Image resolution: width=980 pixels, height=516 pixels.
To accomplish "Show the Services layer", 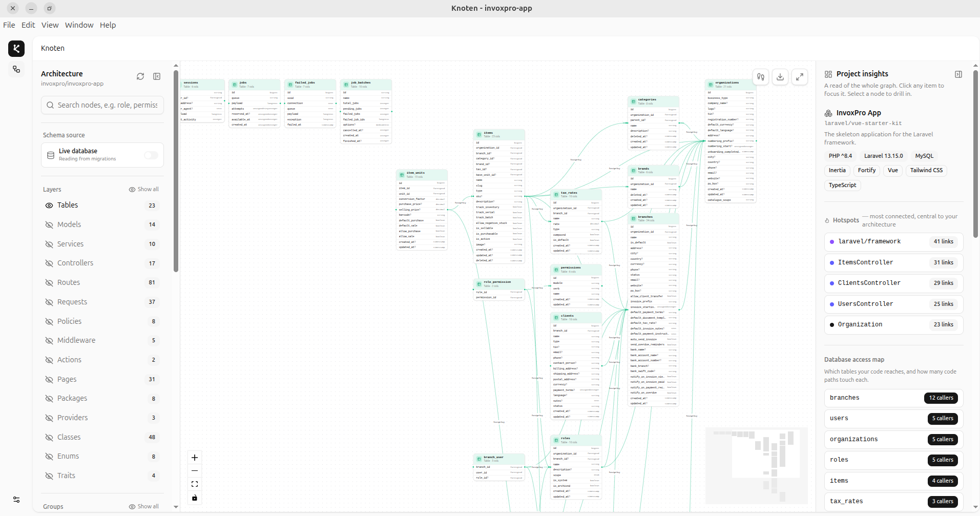I will pyautogui.click(x=49, y=244).
